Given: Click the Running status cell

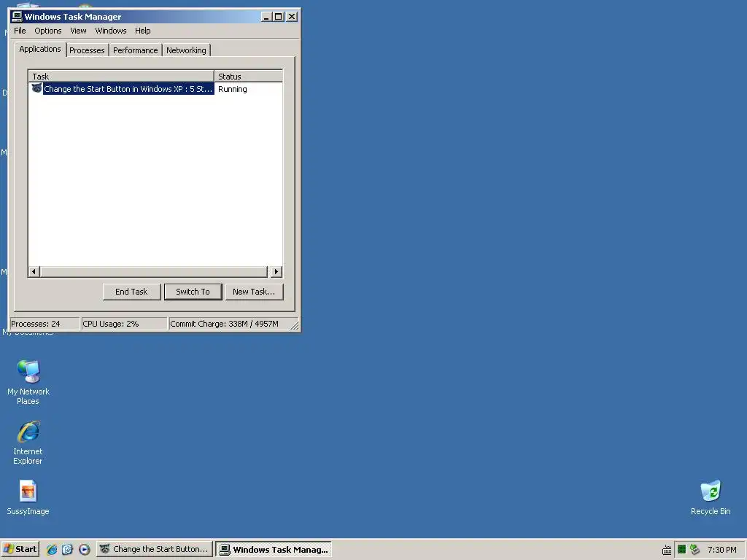Looking at the screenshot, I should click(233, 89).
